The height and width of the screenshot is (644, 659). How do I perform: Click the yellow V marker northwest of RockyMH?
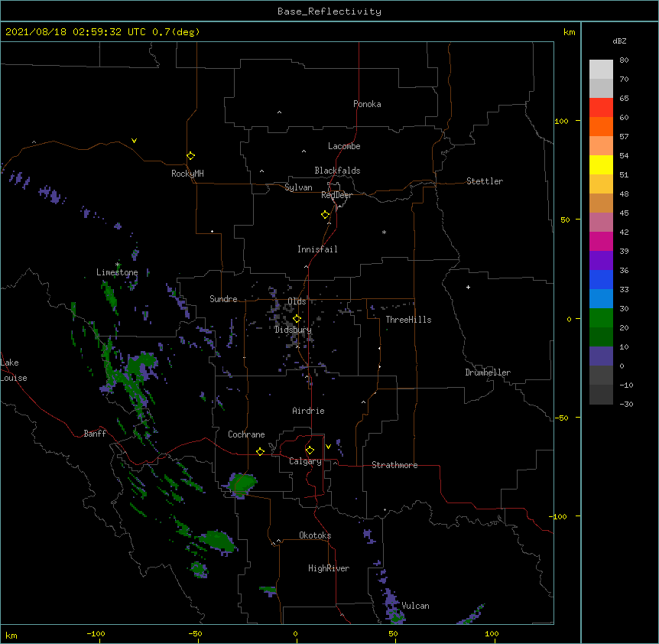tap(134, 141)
